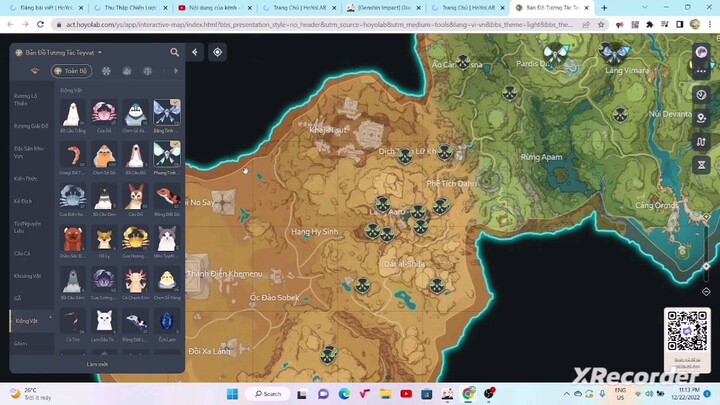This screenshot has height=405, width=720.
Task: Select the red Rồng Đất lizard animal
Action: [x=167, y=197]
